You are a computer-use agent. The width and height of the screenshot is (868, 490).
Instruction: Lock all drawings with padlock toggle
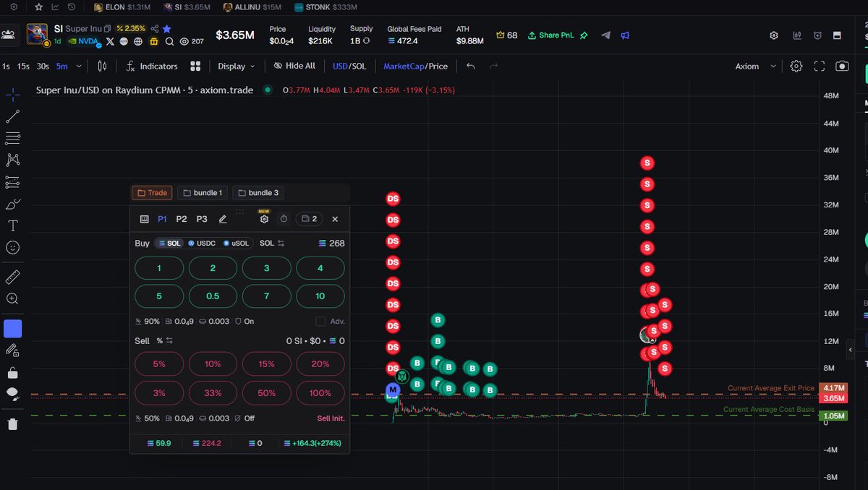13,373
